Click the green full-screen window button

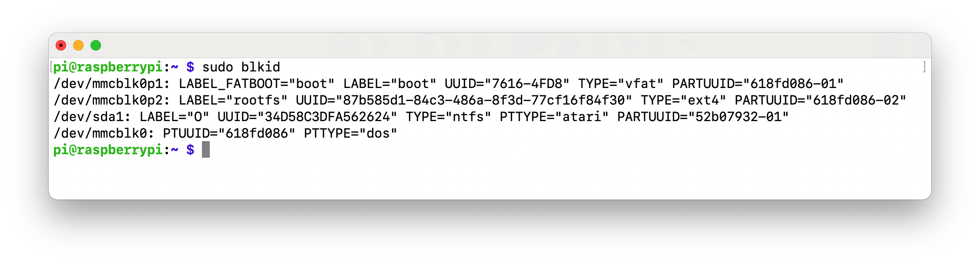pyautogui.click(x=96, y=45)
